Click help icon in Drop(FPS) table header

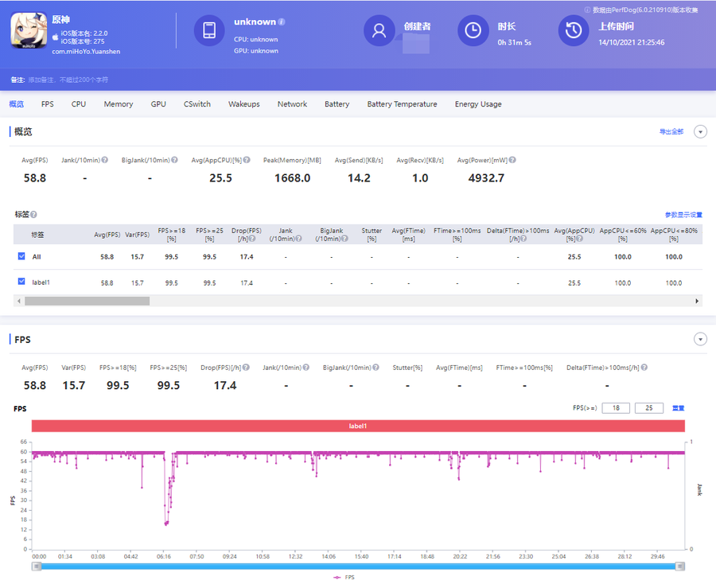tap(252, 239)
